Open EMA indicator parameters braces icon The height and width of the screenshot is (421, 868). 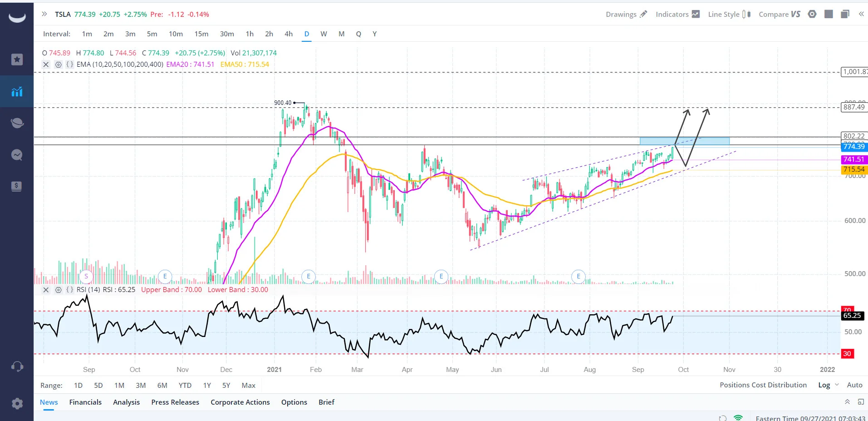point(70,64)
